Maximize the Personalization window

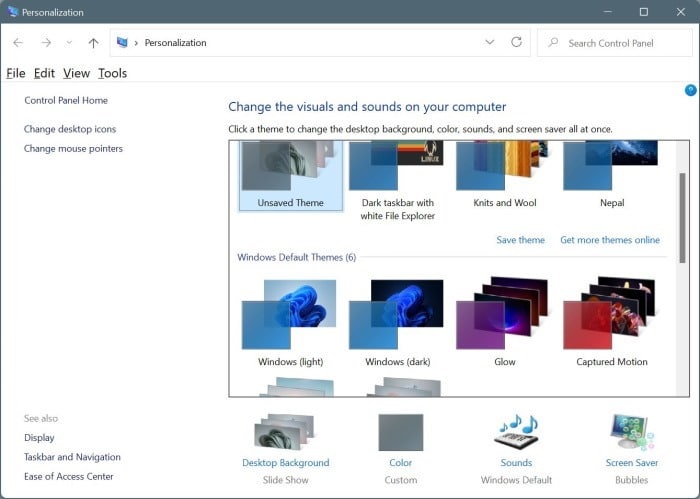(x=644, y=12)
